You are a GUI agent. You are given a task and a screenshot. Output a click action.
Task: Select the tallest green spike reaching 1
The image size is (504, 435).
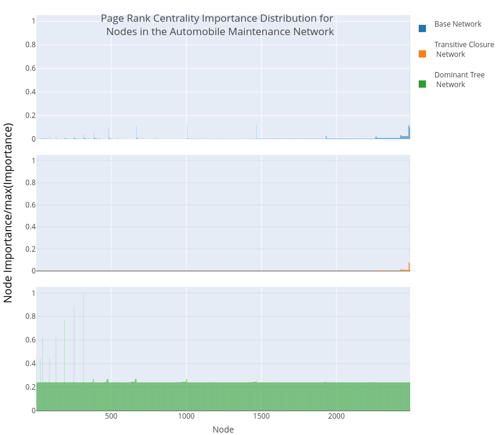(x=83, y=339)
